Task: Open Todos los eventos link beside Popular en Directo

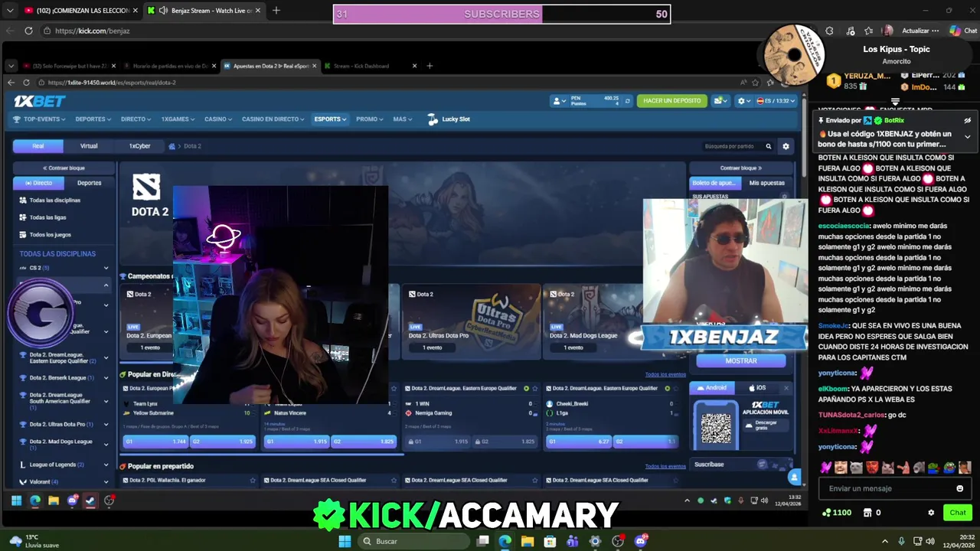Action: pos(665,375)
